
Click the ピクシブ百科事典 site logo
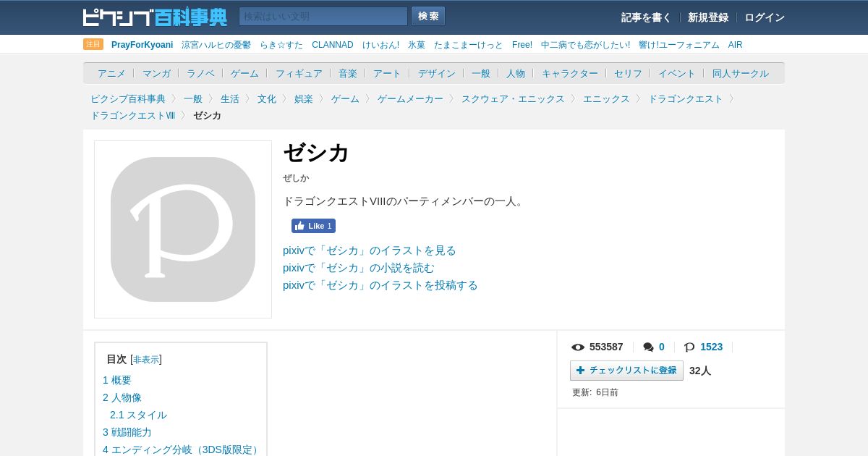tap(155, 17)
